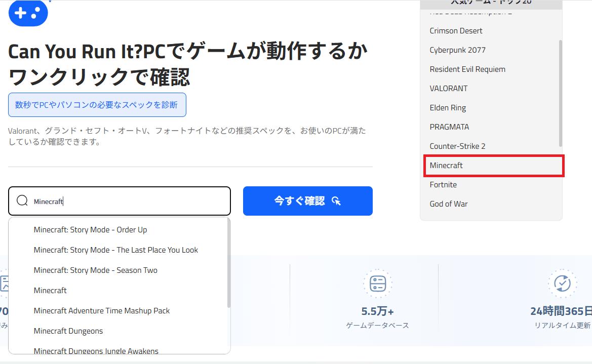Click the magnifier icon in the search box
This screenshot has height=364, width=592.
[22, 200]
